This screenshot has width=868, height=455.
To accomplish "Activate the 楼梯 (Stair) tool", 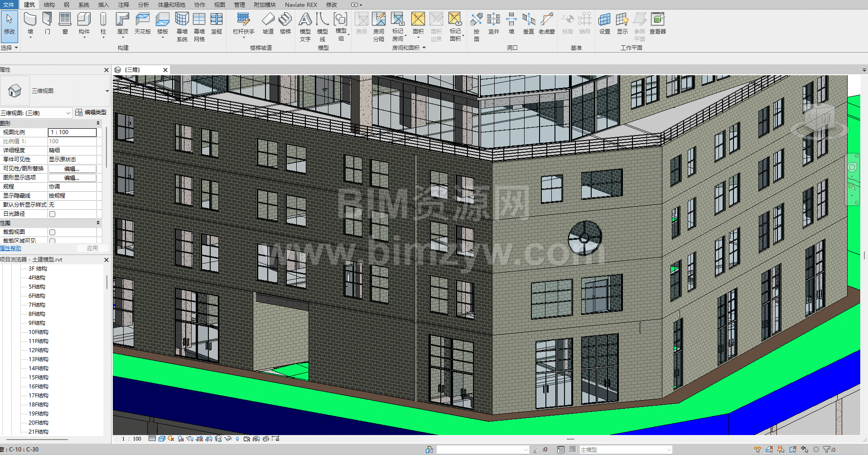I will pos(285,24).
